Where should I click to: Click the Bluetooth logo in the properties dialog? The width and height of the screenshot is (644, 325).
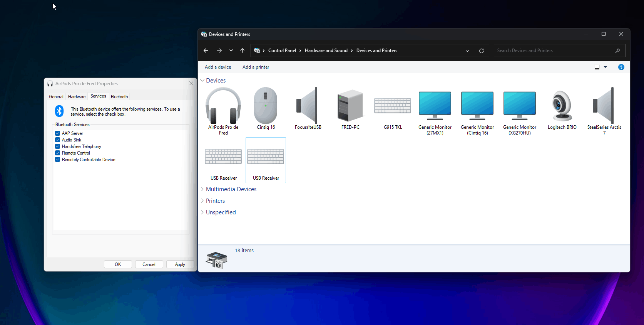[x=59, y=111]
